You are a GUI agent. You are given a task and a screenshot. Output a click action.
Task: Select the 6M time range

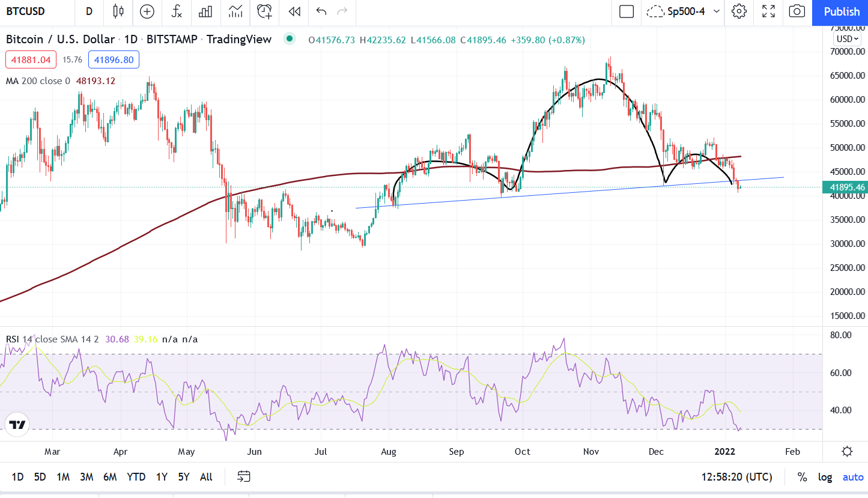point(110,477)
